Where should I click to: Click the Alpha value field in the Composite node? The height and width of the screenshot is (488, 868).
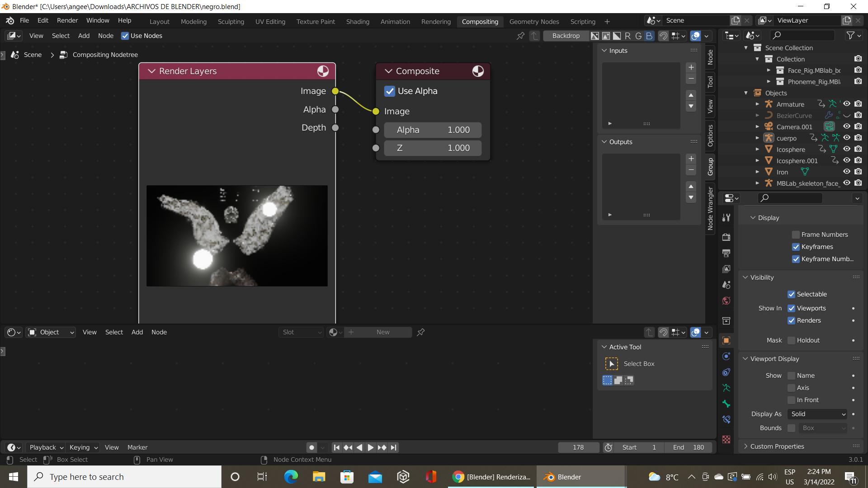(x=433, y=130)
